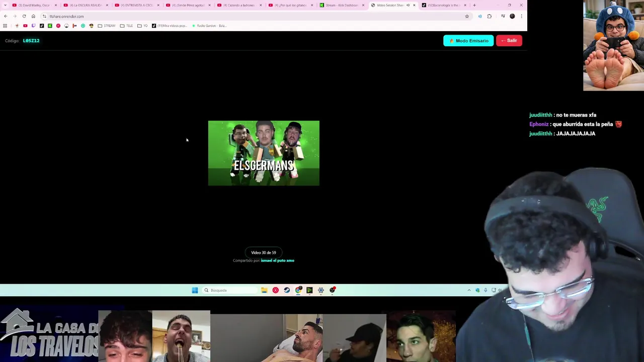Select the session code L05Z12
Viewport: 644px width, 362px height.
point(31,41)
